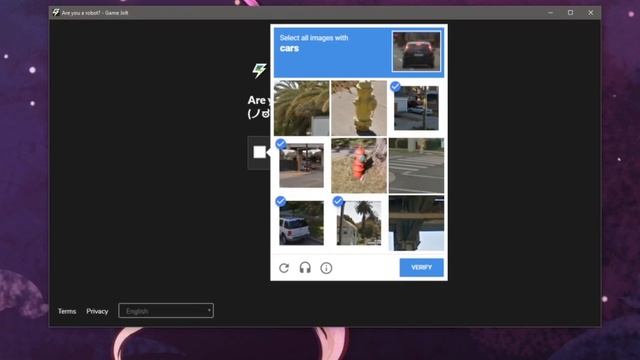Select the palm tree tile
Viewport: 640px width, 360px height.
click(x=302, y=108)
